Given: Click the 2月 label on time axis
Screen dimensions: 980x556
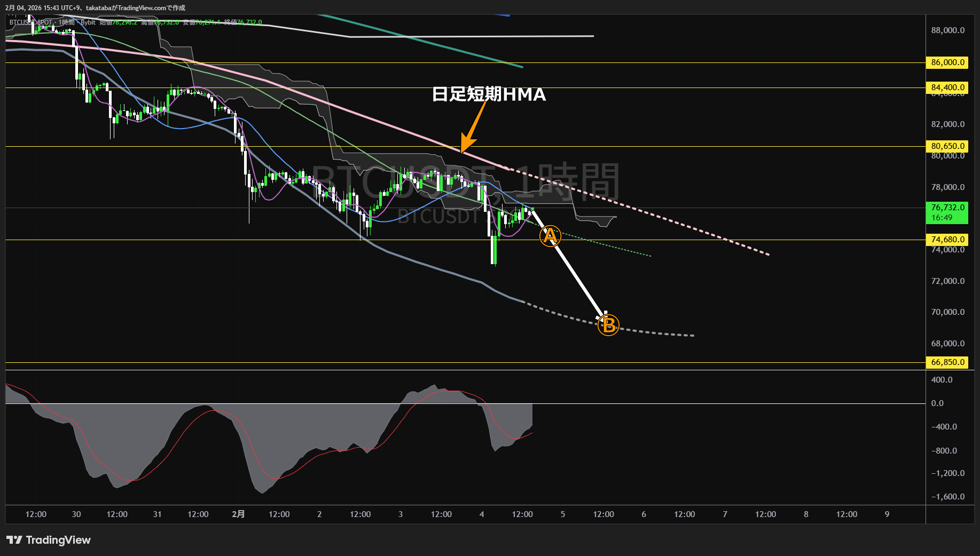Looking at the screenshot, I should [238, 514].
